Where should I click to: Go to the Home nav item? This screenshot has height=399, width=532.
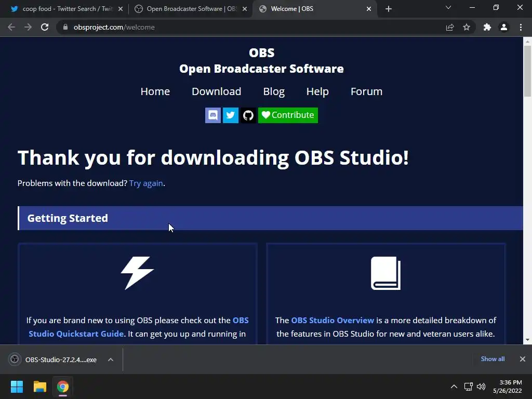point(155,91)
